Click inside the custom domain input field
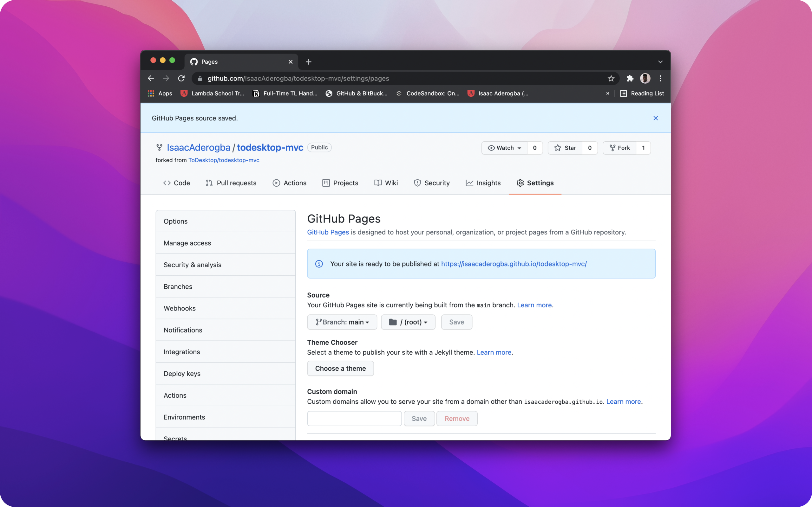The height and width of the screenshot is (507, 812). coord(354,418)
